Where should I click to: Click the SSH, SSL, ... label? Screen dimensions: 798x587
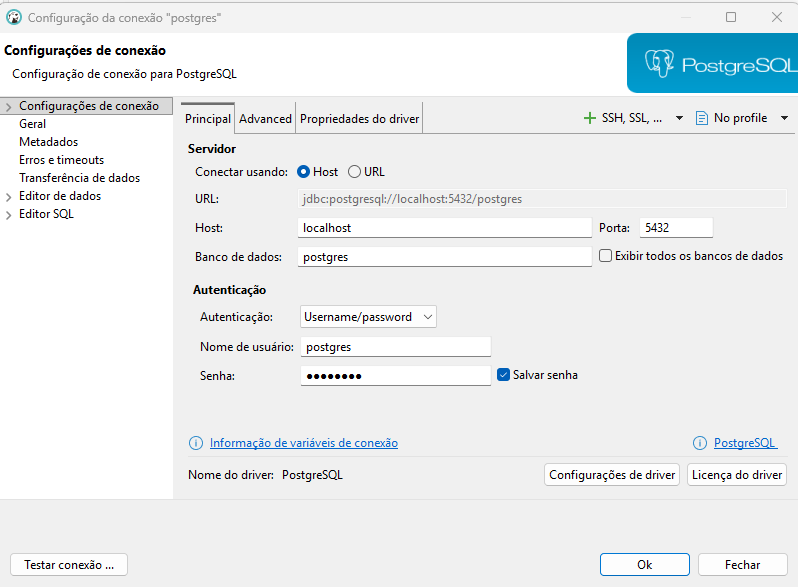point(632,118)
